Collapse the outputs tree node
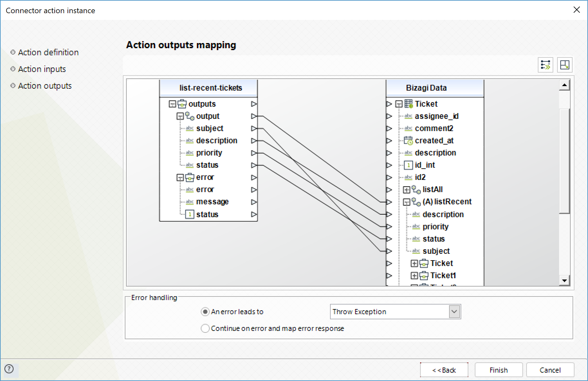The width and height of the screenshot is (588, 381). coord(172,104)
